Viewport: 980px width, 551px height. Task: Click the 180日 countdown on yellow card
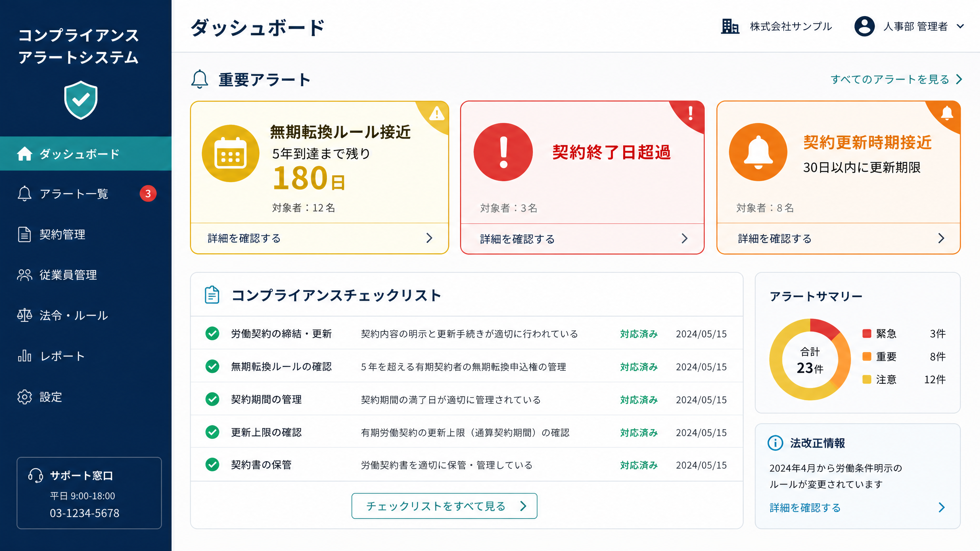tap(309, 178)
